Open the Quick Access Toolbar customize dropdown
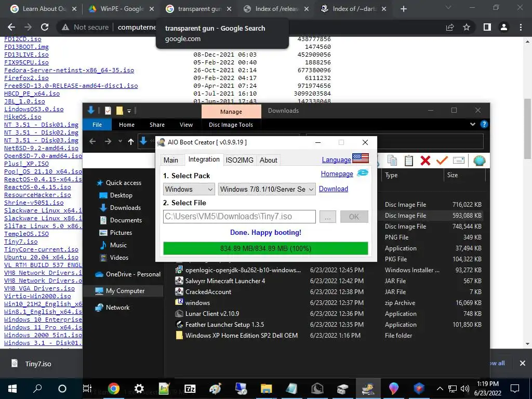 point(129,111)
